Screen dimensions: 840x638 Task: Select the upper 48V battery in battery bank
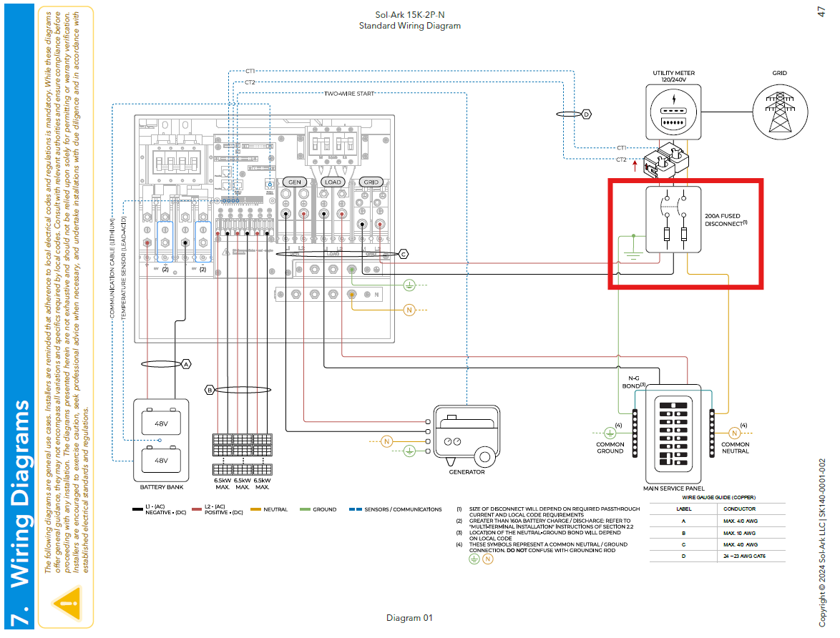click(x=161, y=423)
